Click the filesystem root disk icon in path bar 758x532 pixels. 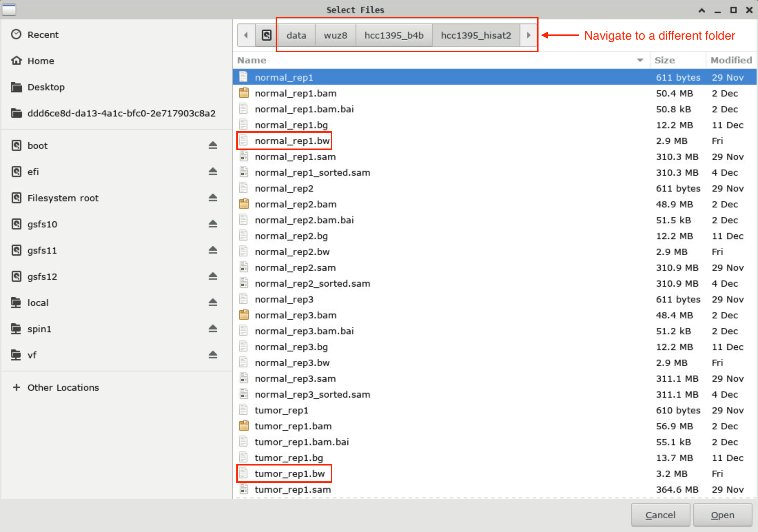point(266,35)
